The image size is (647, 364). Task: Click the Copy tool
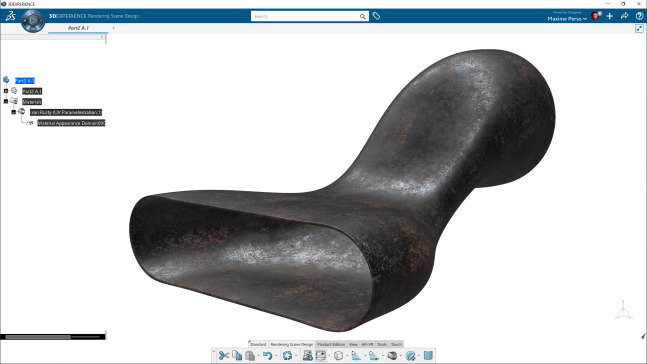coord(237,355)
